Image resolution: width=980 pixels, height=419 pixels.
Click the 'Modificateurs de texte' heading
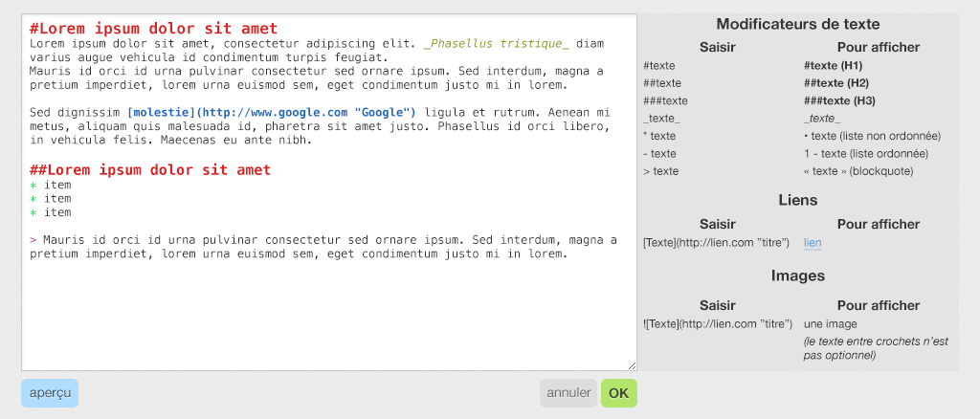coord(797,24)
